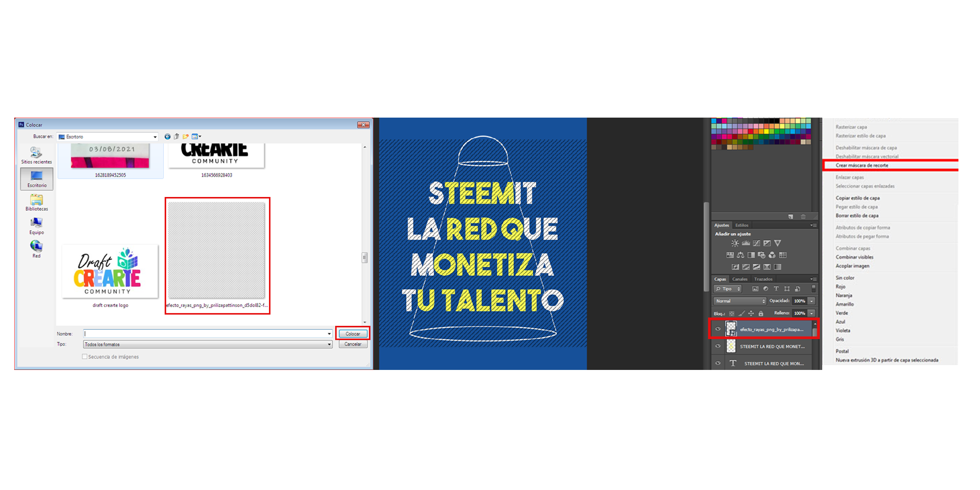The height and width of the screenshot is (490, 980).
Task: Add a Levels adjustment from Ajustes panel
Action: [746, 243]
